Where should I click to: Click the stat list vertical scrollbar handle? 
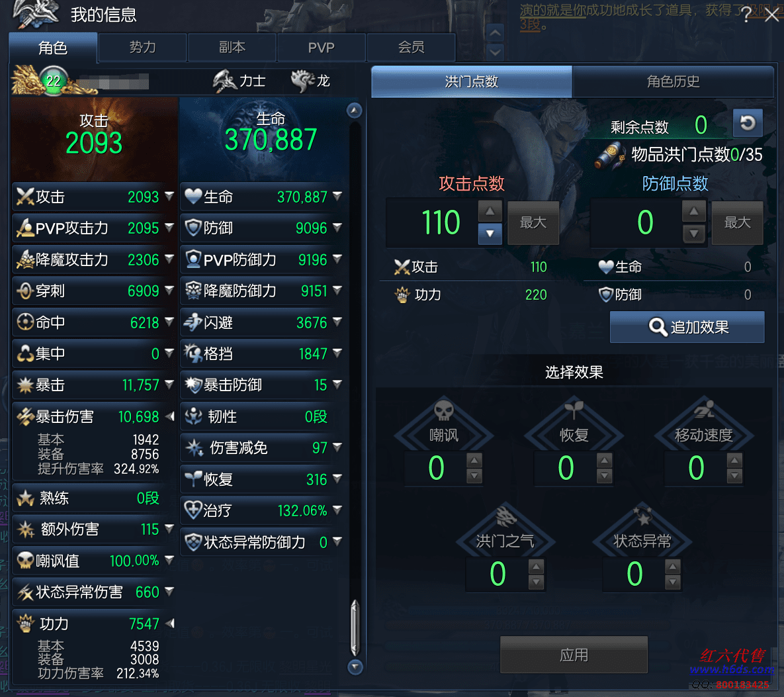point(355,628)
